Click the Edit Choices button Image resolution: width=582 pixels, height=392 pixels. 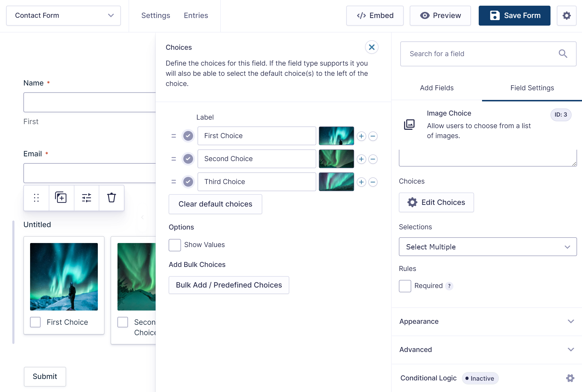point(436,202)
